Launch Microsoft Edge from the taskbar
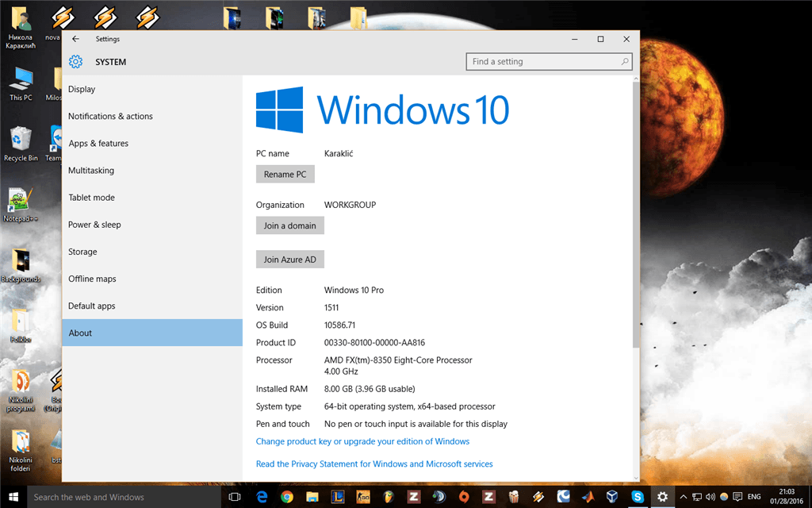The image size is (812, 508). point(262,497)
